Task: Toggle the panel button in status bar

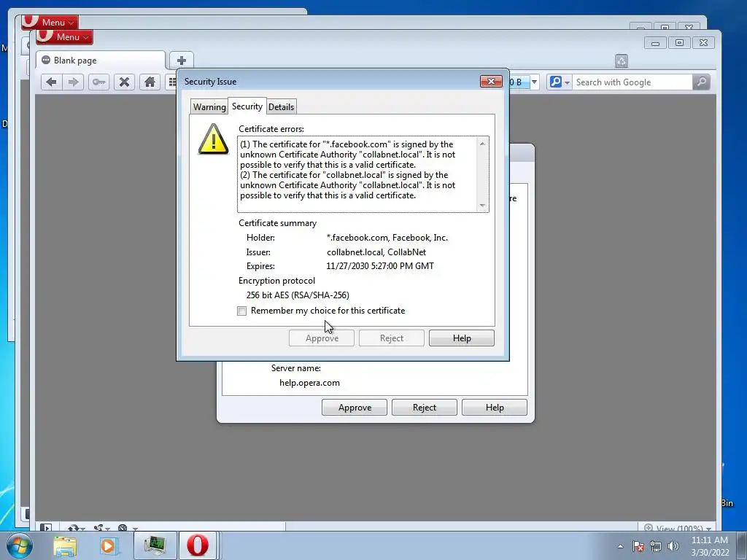Action: 46,528
